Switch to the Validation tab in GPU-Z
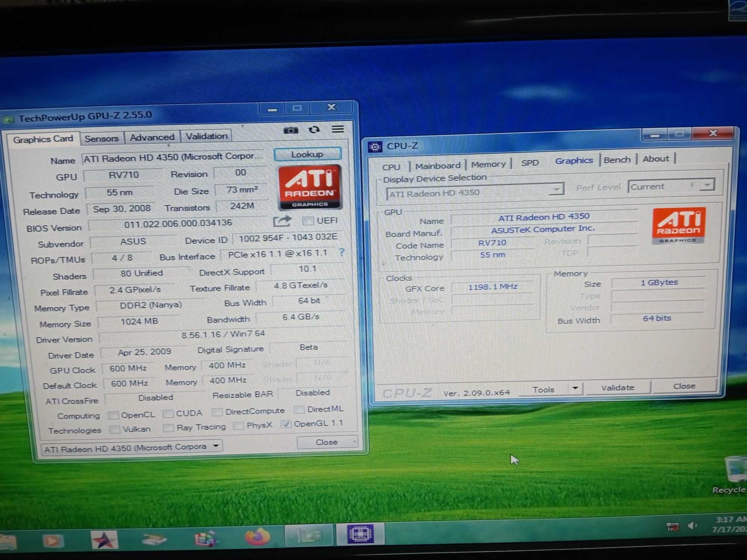 (207, 136)
